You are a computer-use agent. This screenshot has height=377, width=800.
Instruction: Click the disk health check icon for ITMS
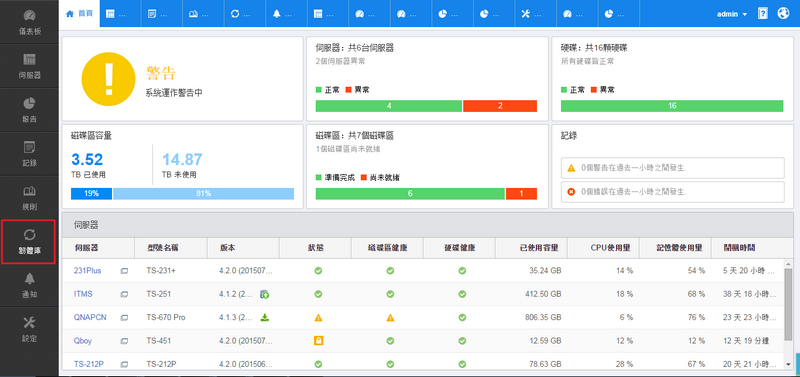(x=462, y=294)
